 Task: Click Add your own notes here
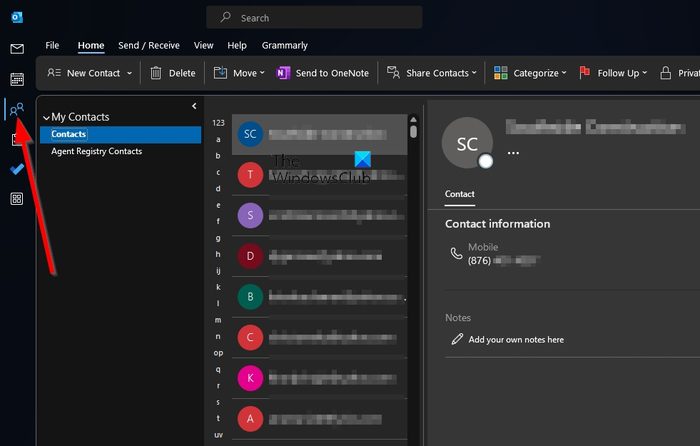[x=515, y=339]
